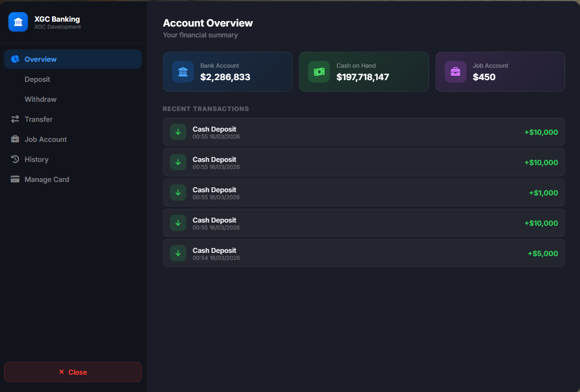Open the Deposit menu item
The height and width of the screenshot is (392, 580).
tap(73, 79)
